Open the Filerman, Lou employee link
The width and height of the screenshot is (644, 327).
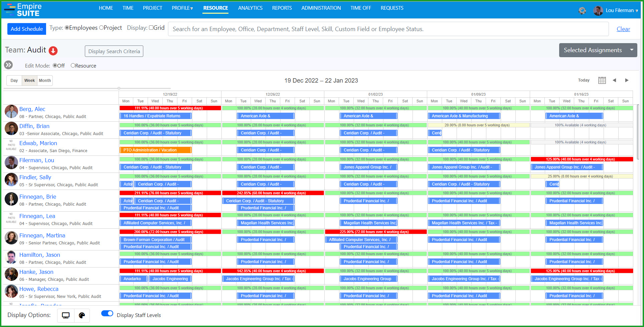point(36,160)
